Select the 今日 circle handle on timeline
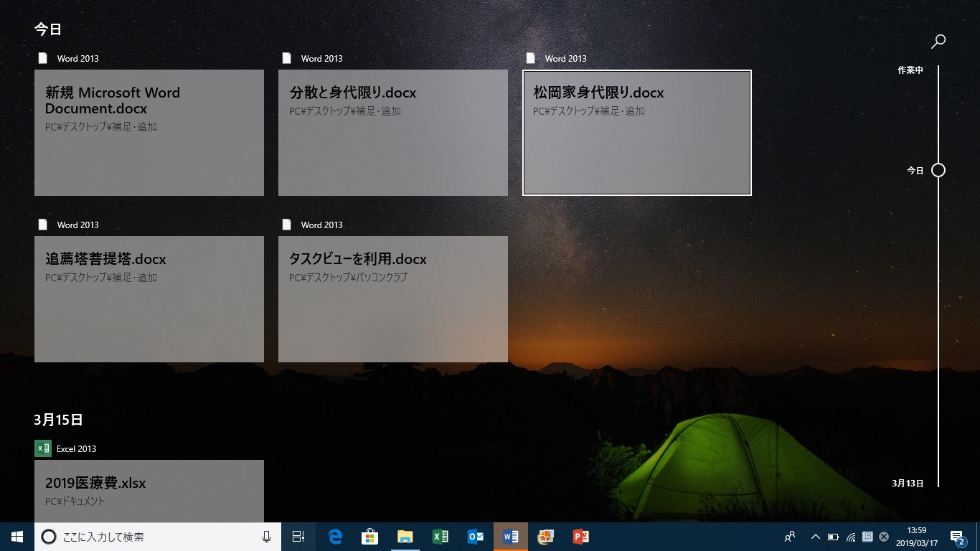The width and height of the screenshot is (980, 551). tap(938, 170)
